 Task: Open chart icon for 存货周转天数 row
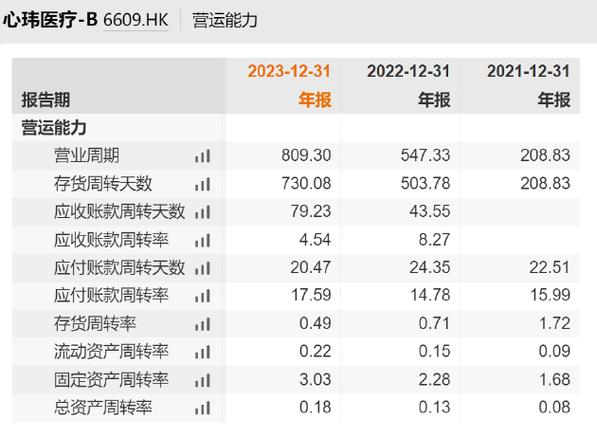coord(202,184)
